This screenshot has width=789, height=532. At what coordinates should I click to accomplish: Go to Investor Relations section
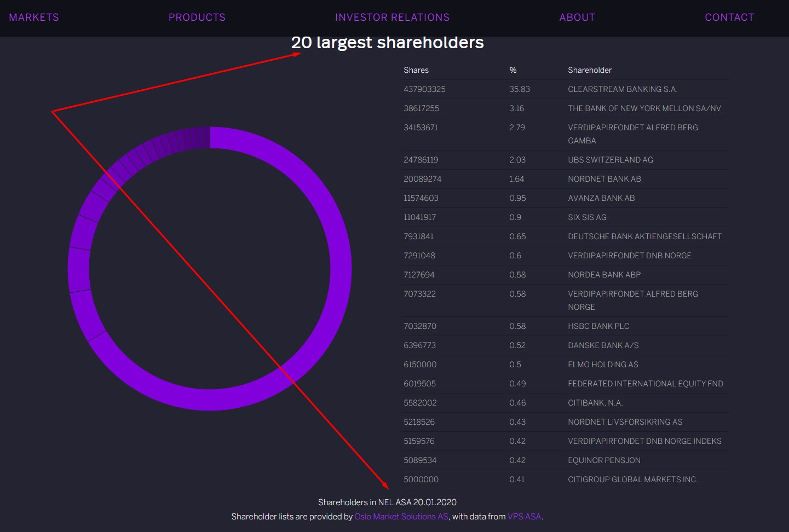392,18
